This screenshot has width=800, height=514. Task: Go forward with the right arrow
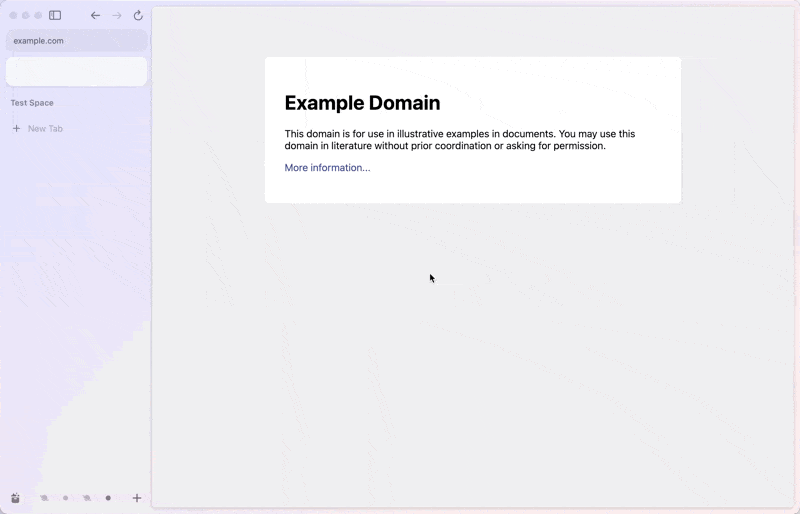(x=117, y=15)
